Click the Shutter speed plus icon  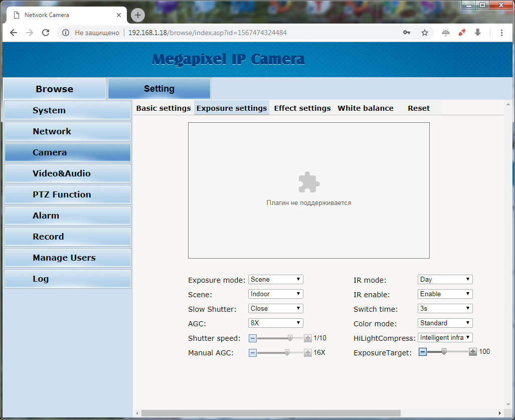pyautogui.click(x=308, y=338)
